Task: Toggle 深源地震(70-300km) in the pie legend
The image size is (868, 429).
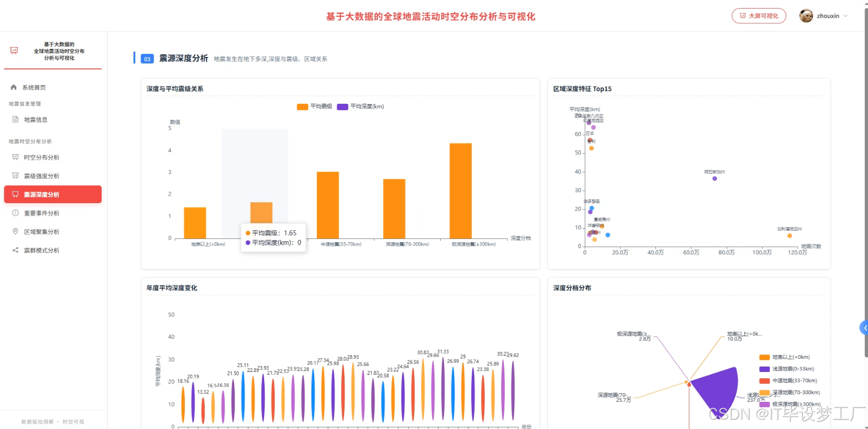Action: pyautogui.click(x=790, y=393)
